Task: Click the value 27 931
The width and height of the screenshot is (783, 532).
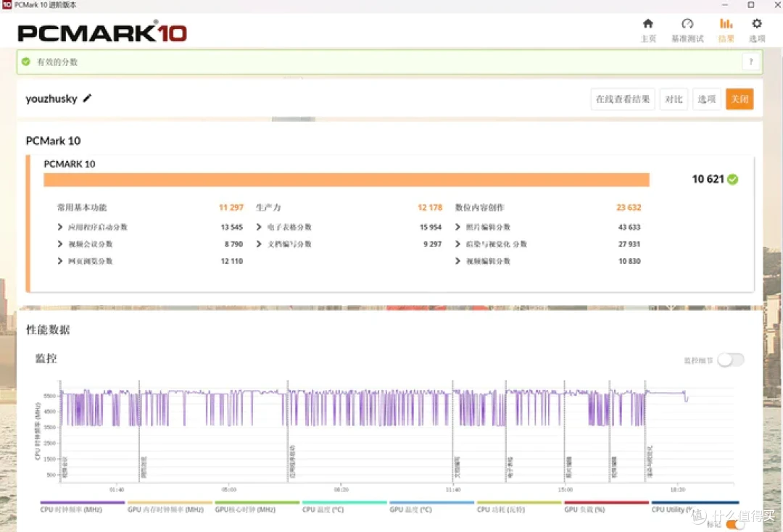Action: click(629, 244)
